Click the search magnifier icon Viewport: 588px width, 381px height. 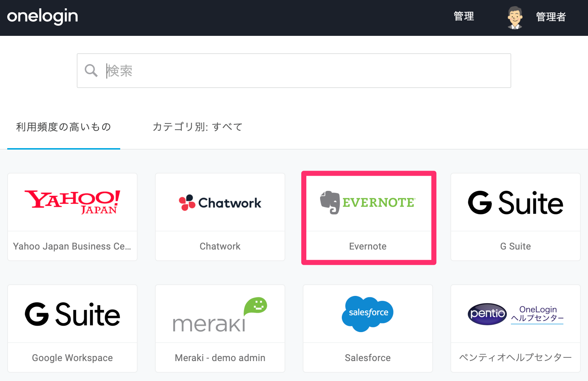point(91,71)
